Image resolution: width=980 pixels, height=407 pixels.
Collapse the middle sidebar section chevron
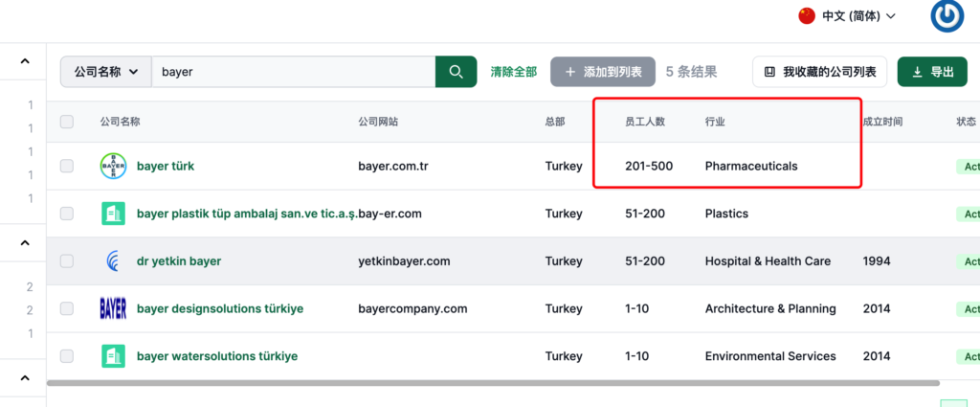coord(24,242)
